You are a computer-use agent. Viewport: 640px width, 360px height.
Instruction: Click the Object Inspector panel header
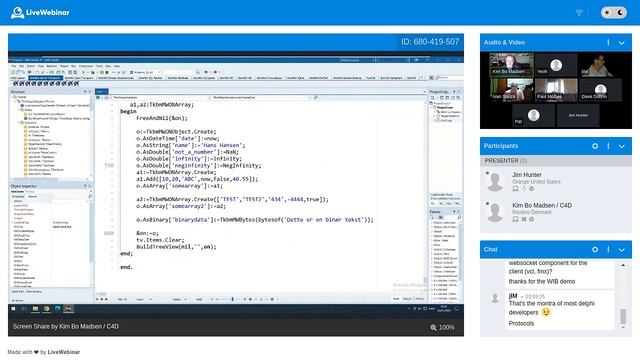click(x=51, y=186)
